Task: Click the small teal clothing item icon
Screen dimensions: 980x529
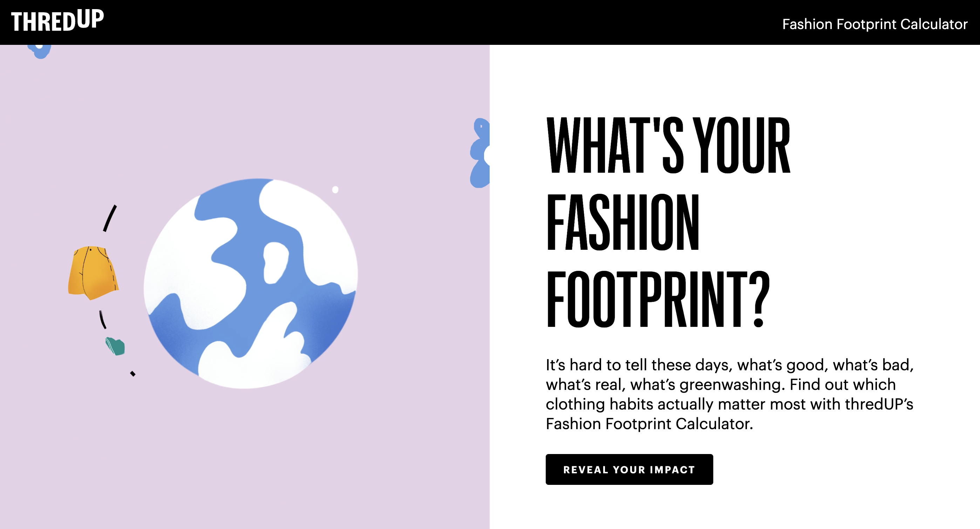Action: pyautogui.click(x=115, y=346)
